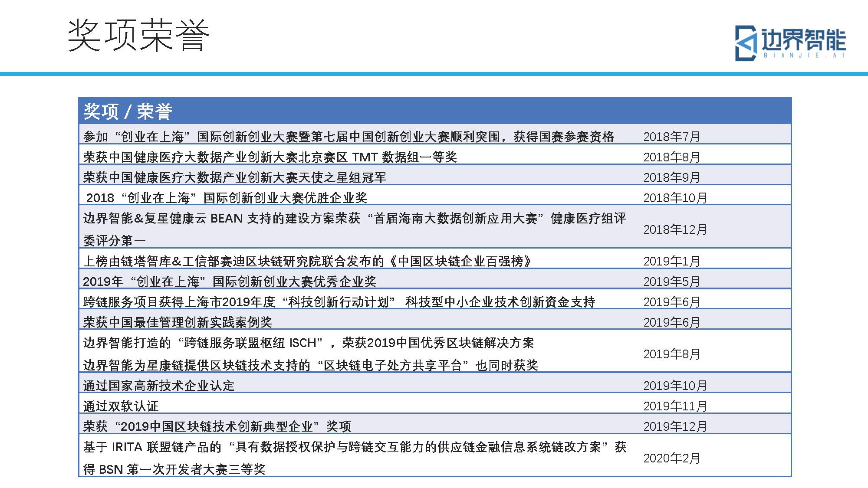Click the date 2018年8月
868x488 pixels.
(672, 157)
